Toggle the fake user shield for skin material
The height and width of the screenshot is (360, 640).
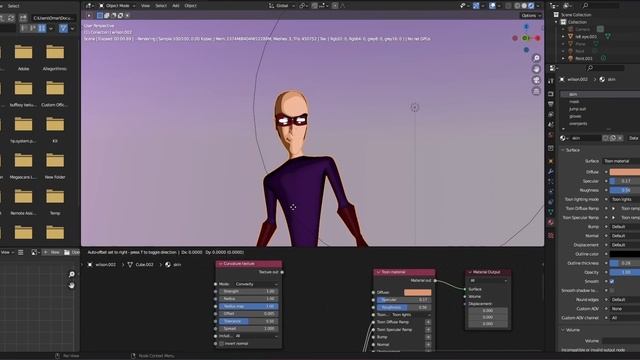[x=606, y=138]
